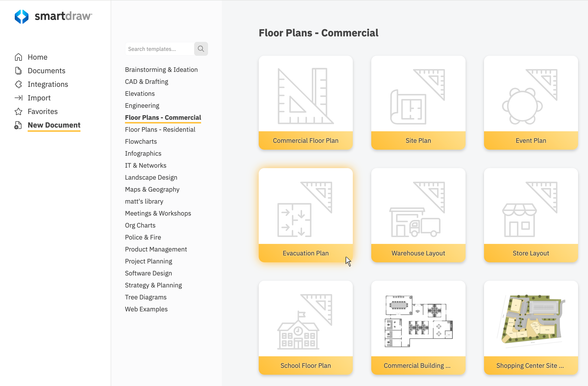
Task: Open the Commercial Floor Plan template
Action: pyautogui.click(x=305, y=103)
